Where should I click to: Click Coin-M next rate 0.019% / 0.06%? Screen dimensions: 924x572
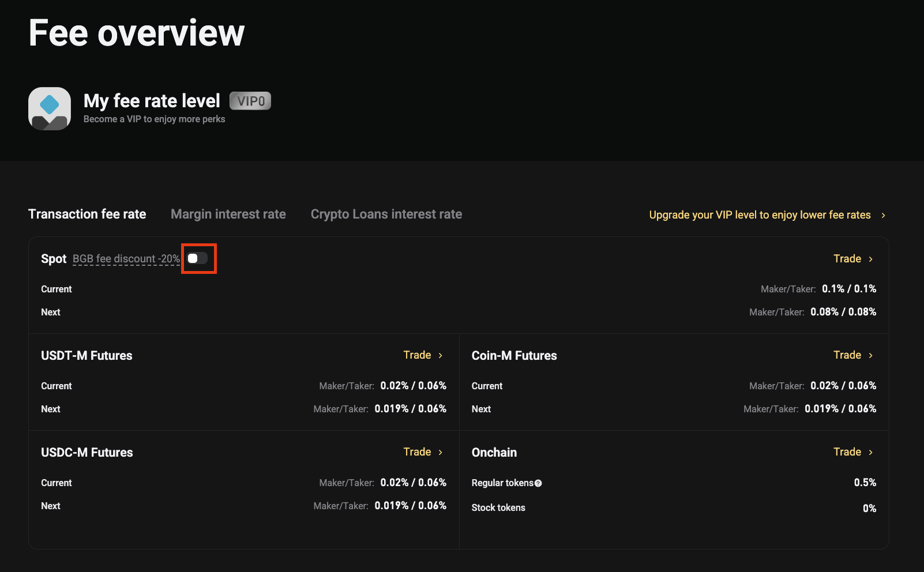[x=840, y=409]
